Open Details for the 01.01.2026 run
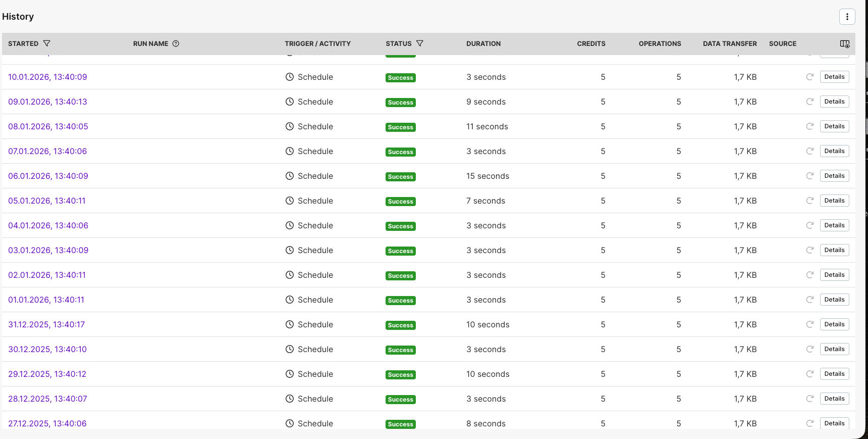The height and width of the screenshot is (439, 868). [834, 300]
